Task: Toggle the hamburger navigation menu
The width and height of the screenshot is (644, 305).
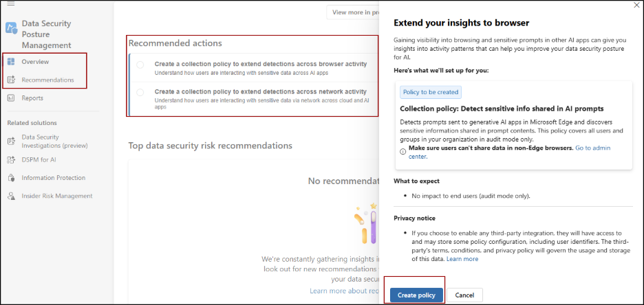Action: (10, 3)
